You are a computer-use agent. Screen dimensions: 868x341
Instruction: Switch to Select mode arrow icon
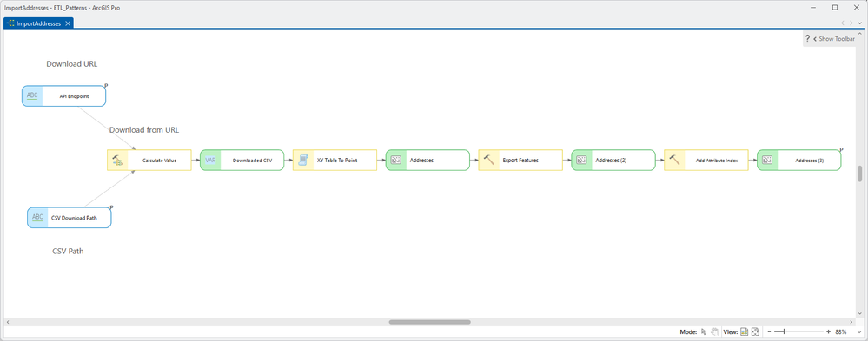[x=704, y=331]
